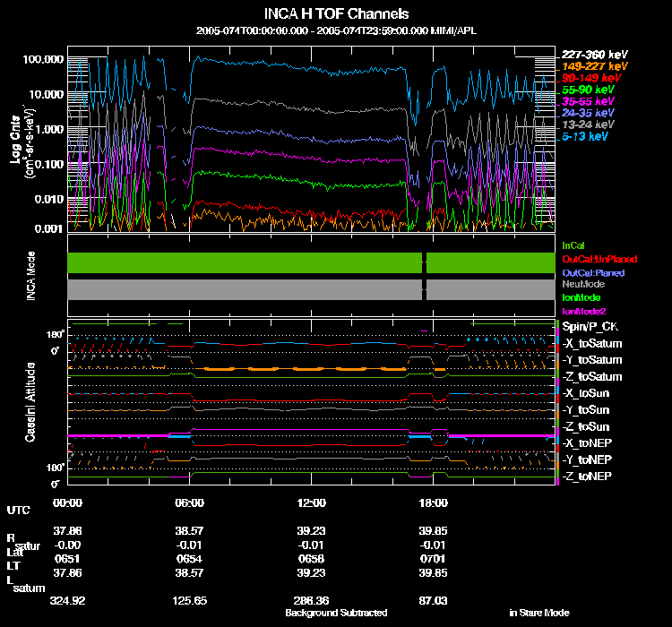Image resolution: width=672 pixels, height=627 pixels.
Task: Click the green InCal mode bar
Action: point(311,262)
